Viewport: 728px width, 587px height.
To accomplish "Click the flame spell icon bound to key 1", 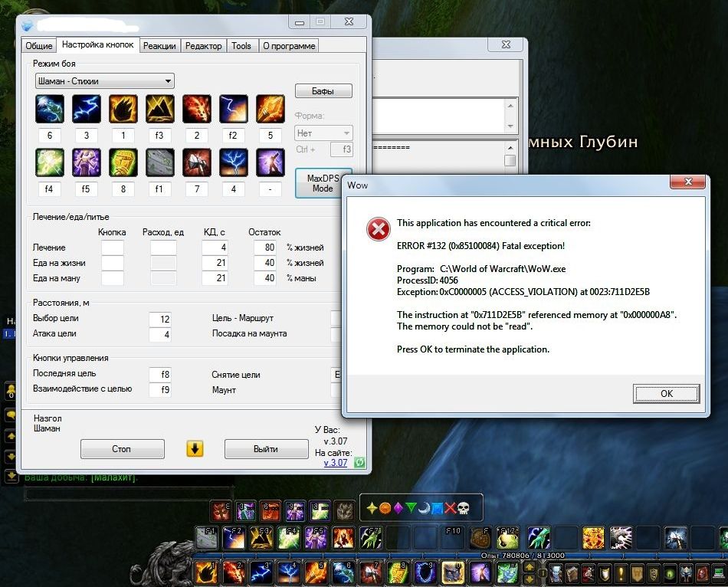I will 123,110.
